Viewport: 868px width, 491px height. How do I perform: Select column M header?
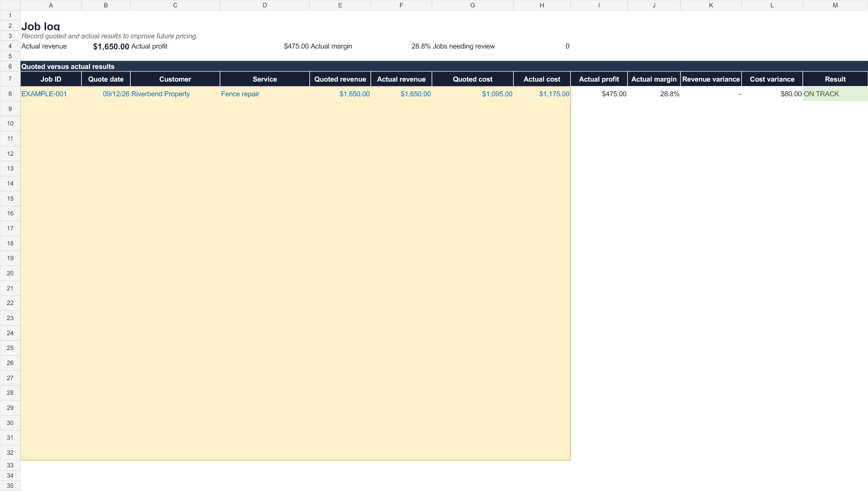point(835,5)
